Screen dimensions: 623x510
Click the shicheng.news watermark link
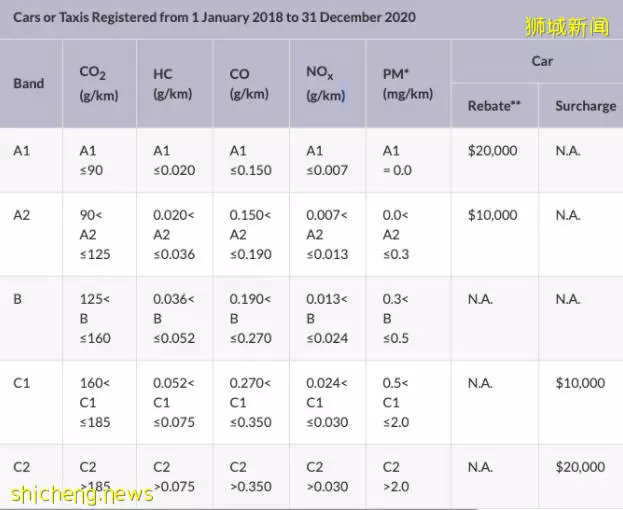tap(82, 495)
